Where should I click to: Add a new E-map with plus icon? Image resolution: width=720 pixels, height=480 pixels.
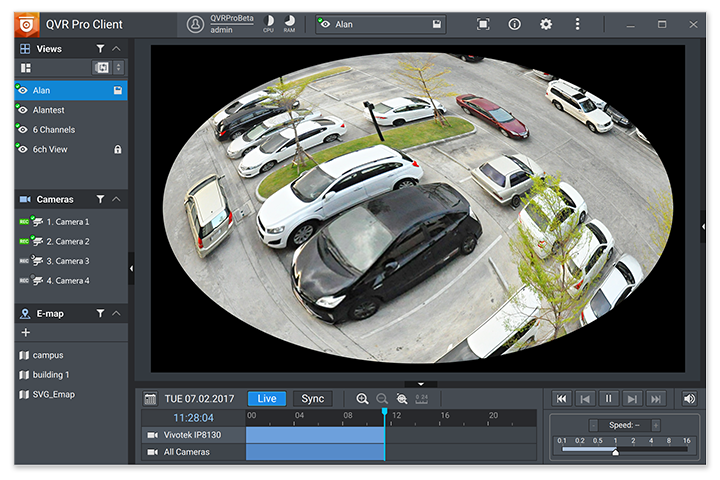(x=26, y=332)
